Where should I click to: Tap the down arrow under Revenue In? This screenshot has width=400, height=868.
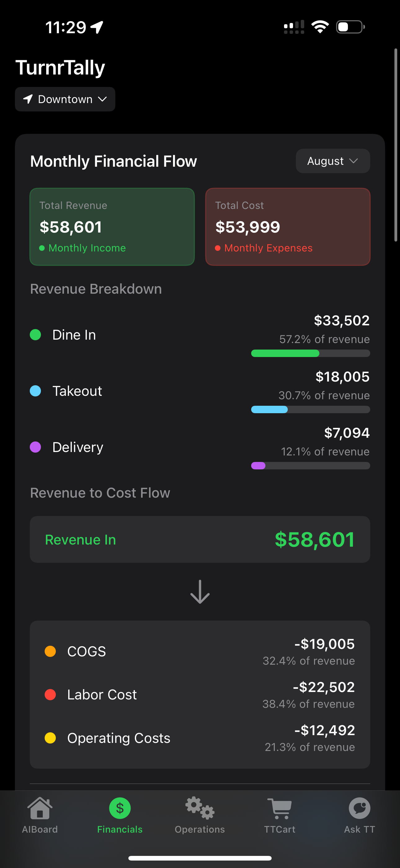(200, 592)
